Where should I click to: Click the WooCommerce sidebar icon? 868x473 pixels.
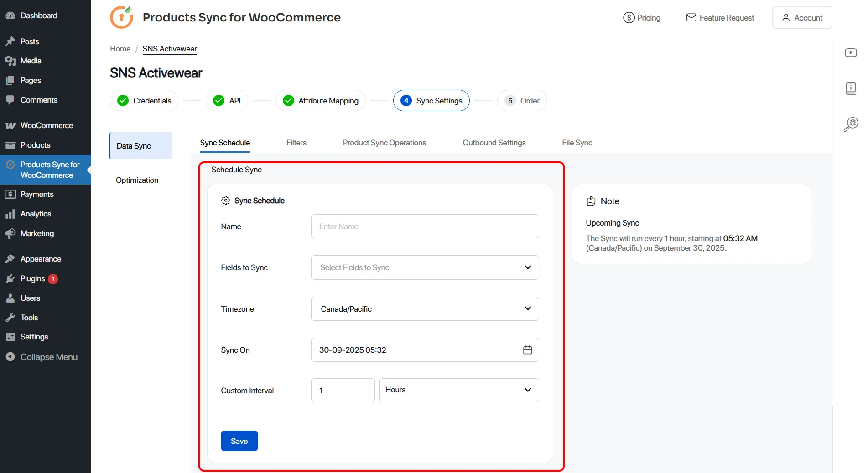coord(10,125)
